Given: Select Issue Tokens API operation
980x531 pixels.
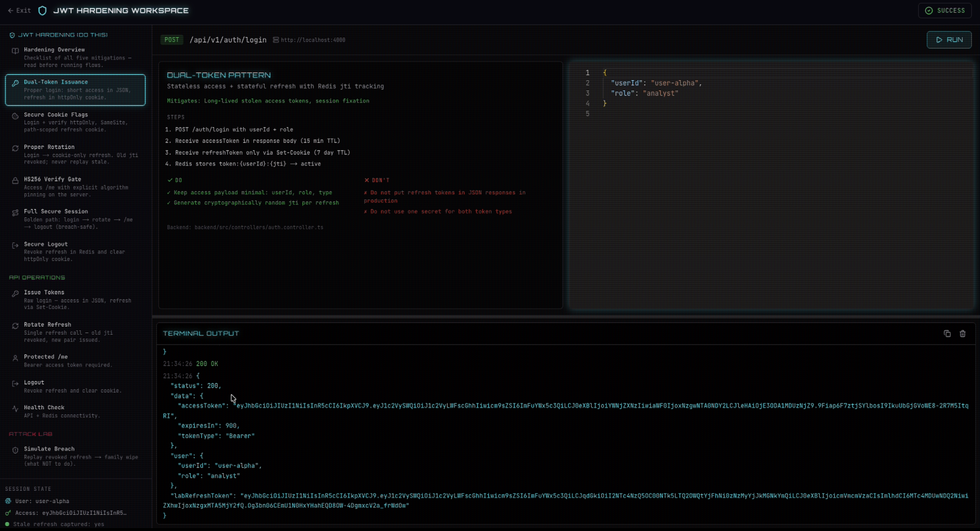Looking at the screenshot, I should point(75,299).
